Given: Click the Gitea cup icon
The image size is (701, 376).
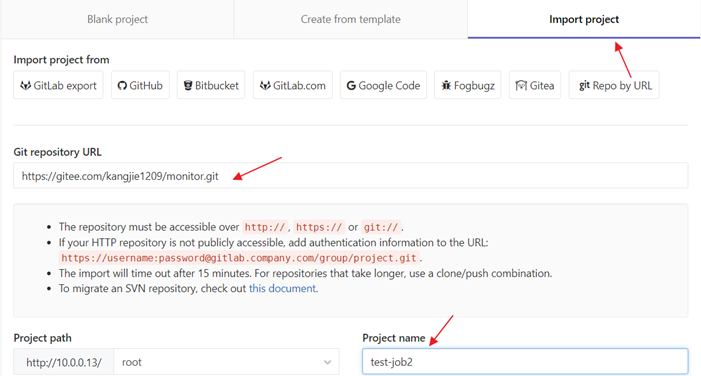Looking at the screenshot, I should pos(521,85).
